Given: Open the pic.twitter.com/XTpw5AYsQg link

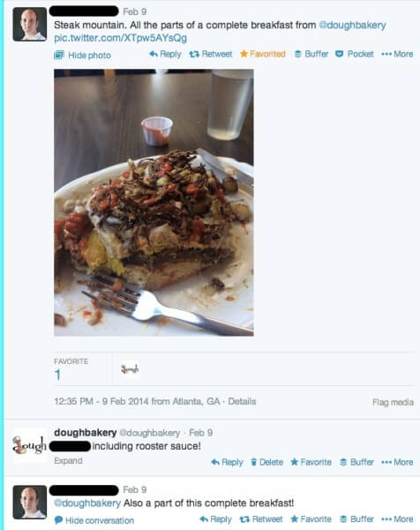Looking at the screenshot, I should 121,38.
